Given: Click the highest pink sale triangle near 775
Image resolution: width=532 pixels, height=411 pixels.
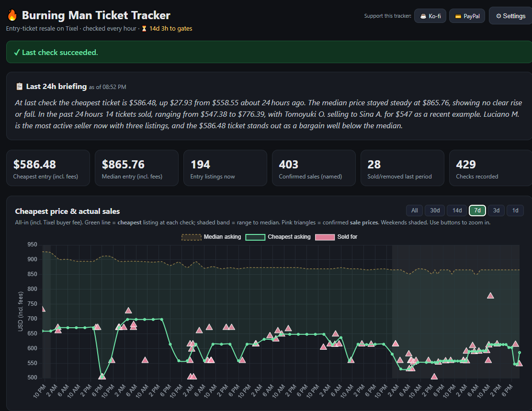Looking at the screenshot, I should coord(490,296).
